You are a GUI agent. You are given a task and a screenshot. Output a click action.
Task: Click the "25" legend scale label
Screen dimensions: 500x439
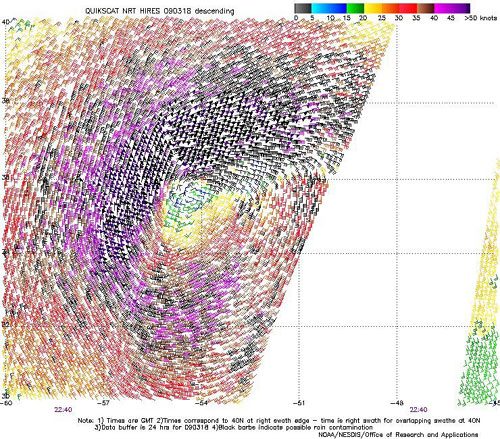click(x=382, y=18)
